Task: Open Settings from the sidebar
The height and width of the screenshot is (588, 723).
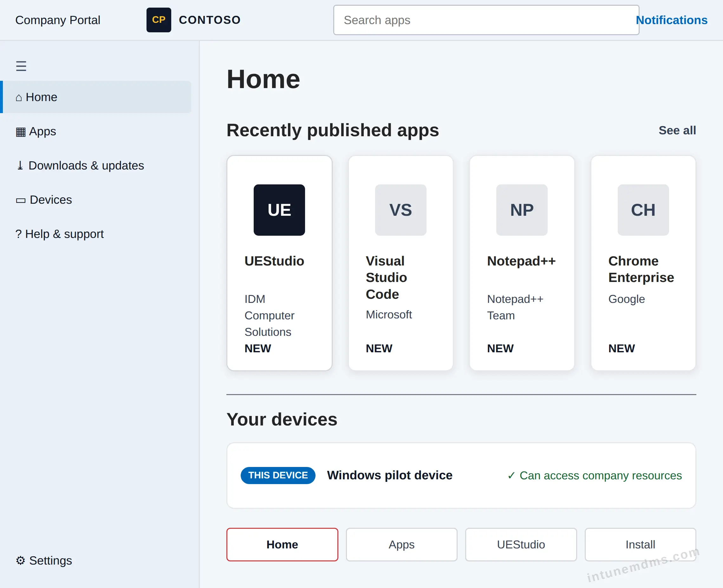Action: pos(43,560)
